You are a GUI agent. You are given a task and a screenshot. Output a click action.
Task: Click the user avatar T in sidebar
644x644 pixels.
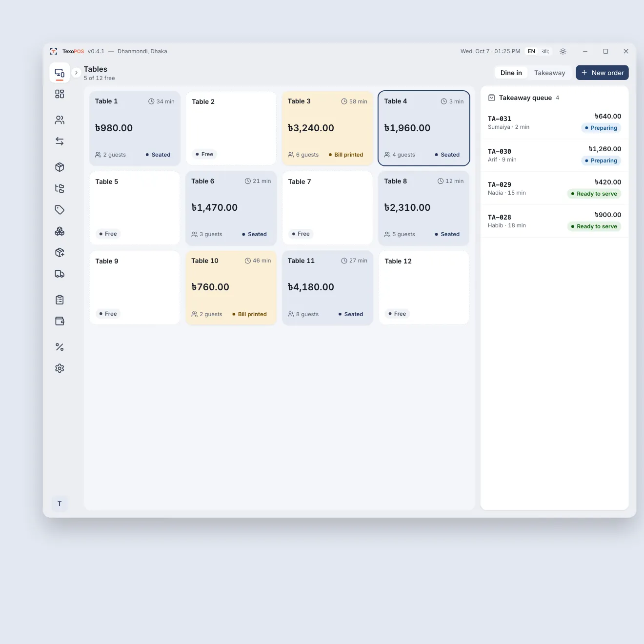(x=60, y=503)
